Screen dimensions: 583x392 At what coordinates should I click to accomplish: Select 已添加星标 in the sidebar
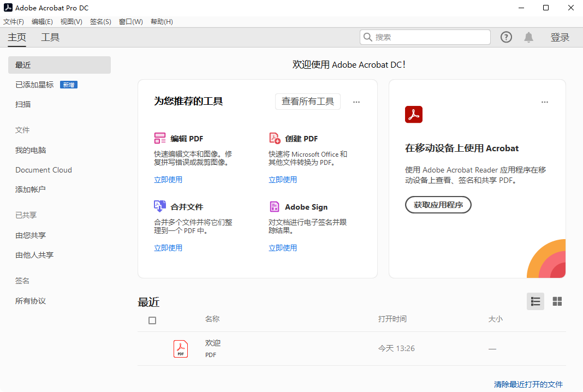34,85
